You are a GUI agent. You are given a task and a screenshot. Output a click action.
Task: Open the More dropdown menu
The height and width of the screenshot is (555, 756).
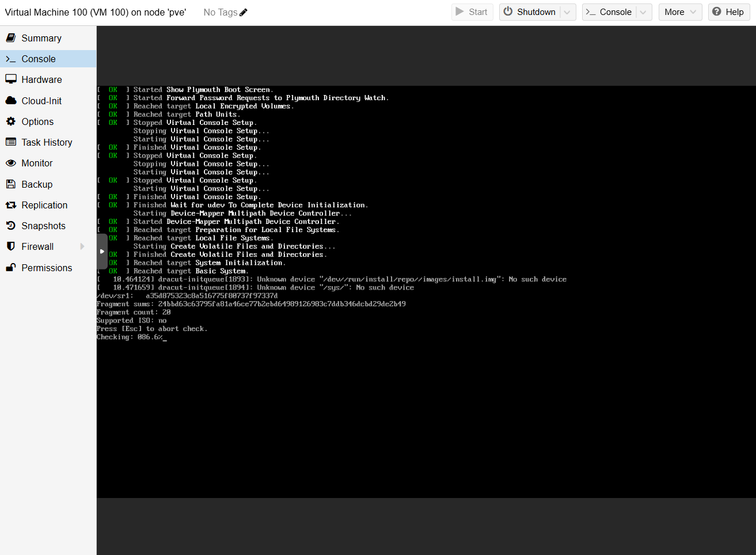680,12
